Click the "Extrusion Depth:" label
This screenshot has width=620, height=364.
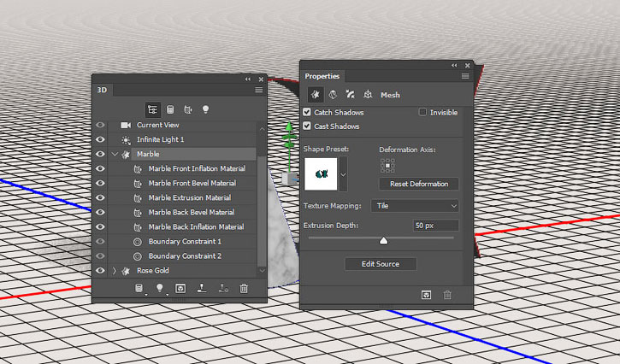click(331, 226)
